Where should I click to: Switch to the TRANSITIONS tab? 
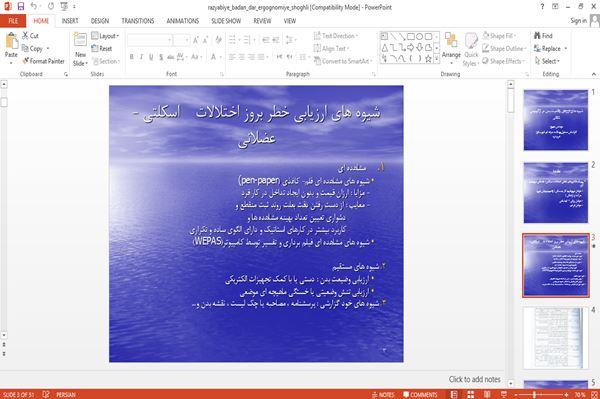pyautogui.click(x=138, y=21)
